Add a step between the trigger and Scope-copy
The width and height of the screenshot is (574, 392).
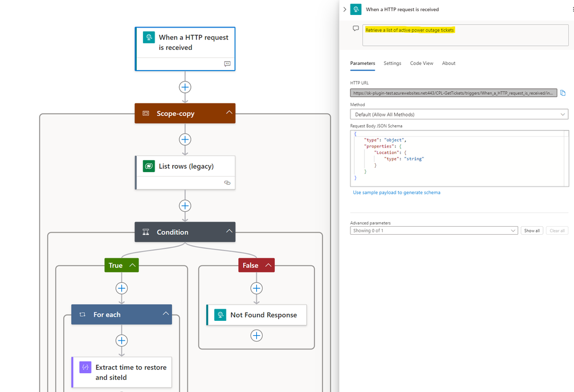(185, 87)
